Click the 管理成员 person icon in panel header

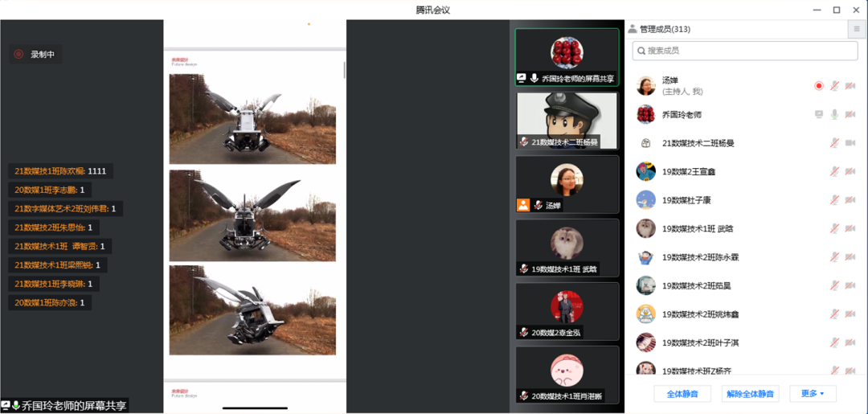(x=633, y=29)
